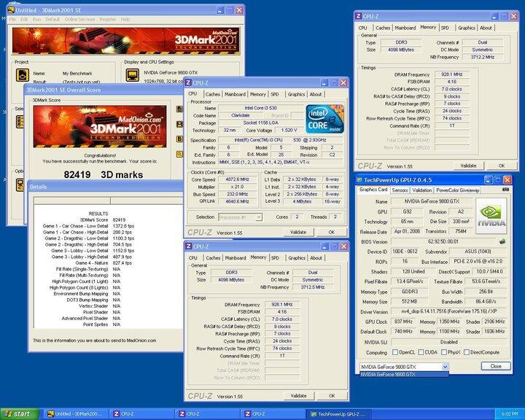
Task: Click the BIOS save icon next to BIOS Version
Action: (502, 241)
